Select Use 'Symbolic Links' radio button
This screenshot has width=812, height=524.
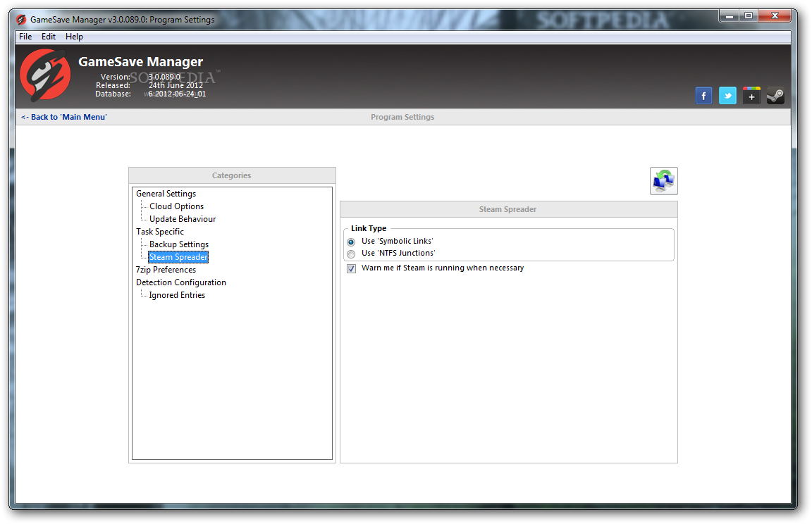[351, 242]
